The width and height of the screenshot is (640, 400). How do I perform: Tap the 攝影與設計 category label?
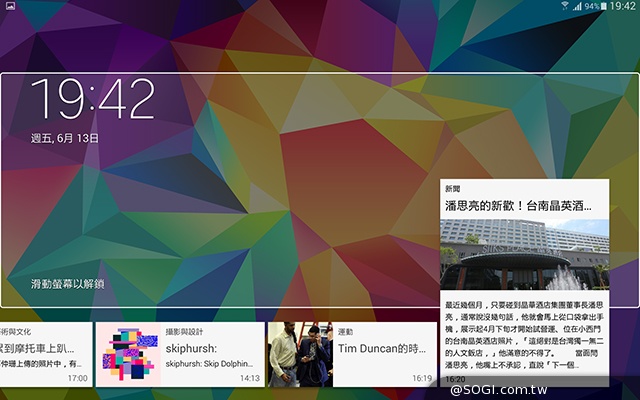184,331
